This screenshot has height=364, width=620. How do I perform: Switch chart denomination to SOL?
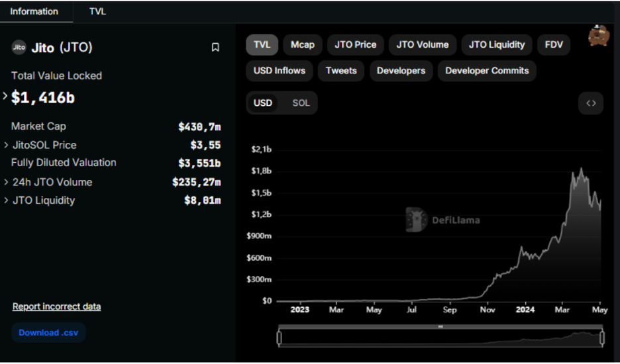pyautogui.click(x=301, y=103)
